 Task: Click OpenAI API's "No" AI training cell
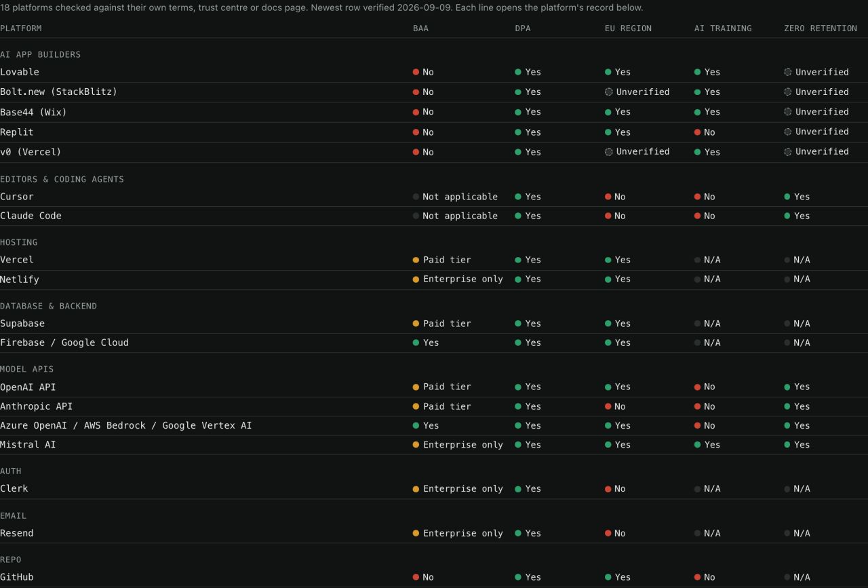[705, 387]
